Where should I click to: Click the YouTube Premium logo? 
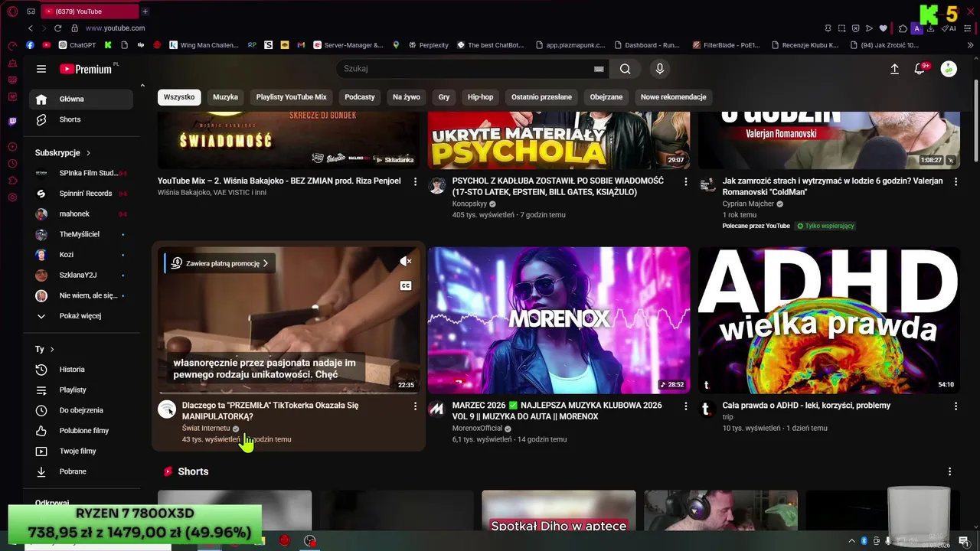point(86,69)
